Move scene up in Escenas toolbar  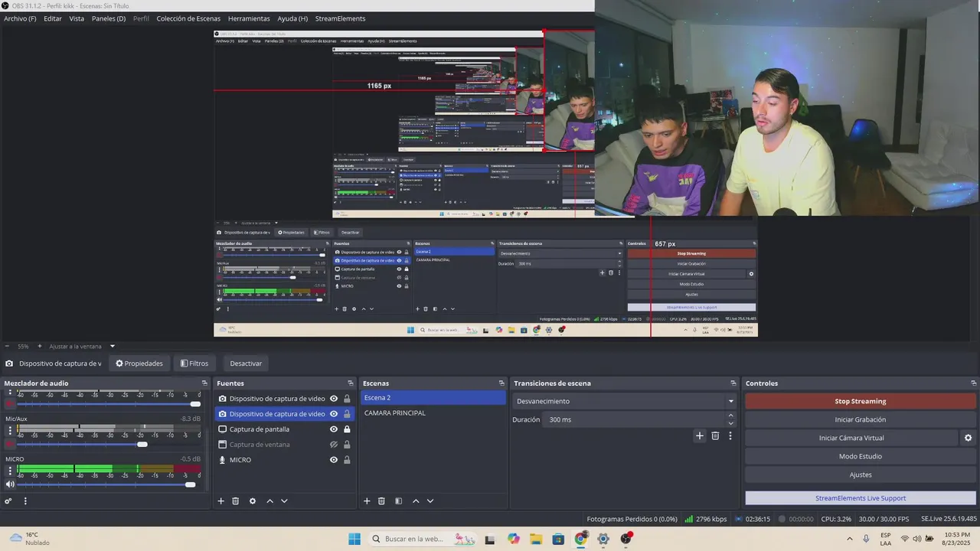click(416, 501)
